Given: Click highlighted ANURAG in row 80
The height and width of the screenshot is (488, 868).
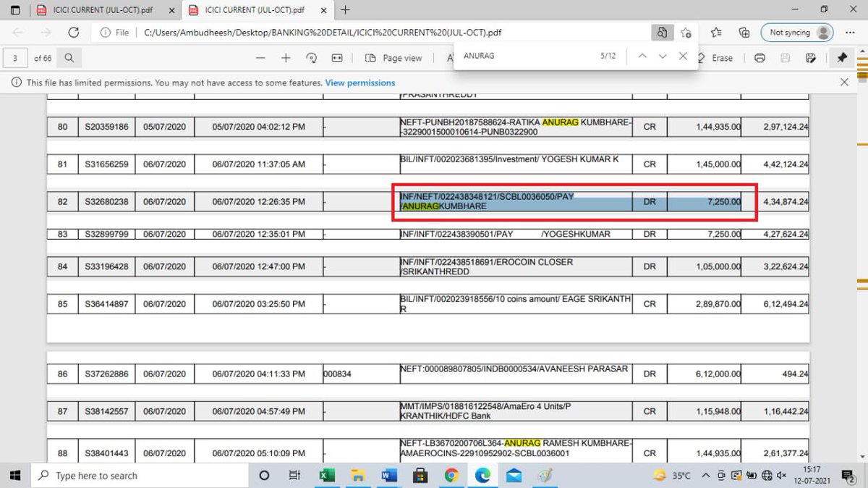Looking at the screenshot, I should click(561, 122).
